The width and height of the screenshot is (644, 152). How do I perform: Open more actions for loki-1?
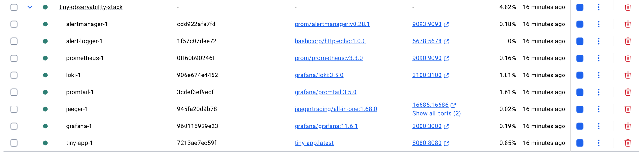click(x=599, y=75)
